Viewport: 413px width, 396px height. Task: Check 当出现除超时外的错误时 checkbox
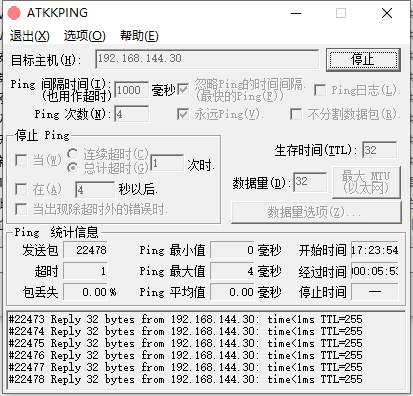coord(21,209)
